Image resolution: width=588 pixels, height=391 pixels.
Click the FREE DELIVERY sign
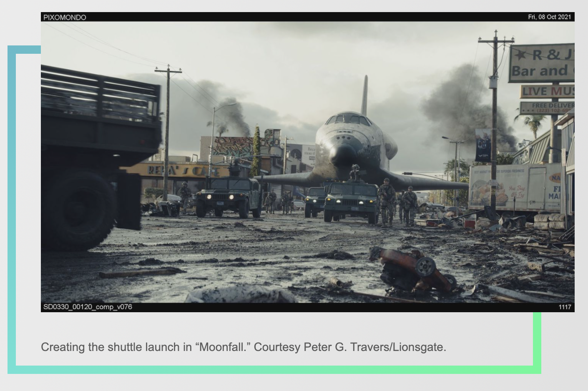coord(547,108)
